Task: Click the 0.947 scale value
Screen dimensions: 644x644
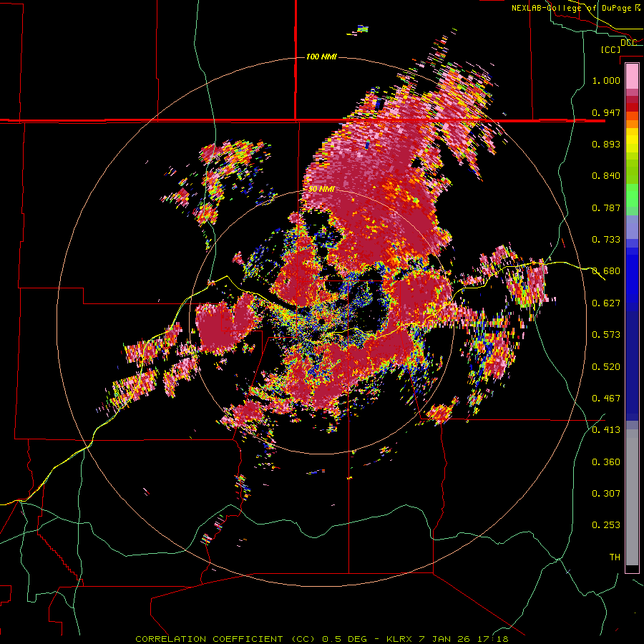Action: coord(606,112)
